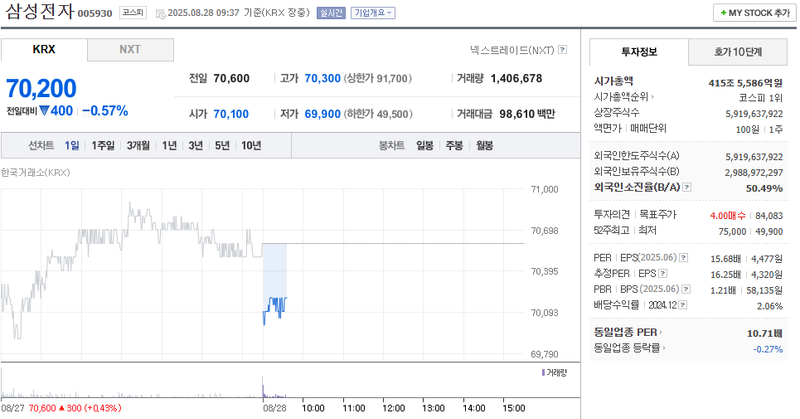800x419 pixels.
Task: Select the 10년 chart period
Action: coord(251,145)
